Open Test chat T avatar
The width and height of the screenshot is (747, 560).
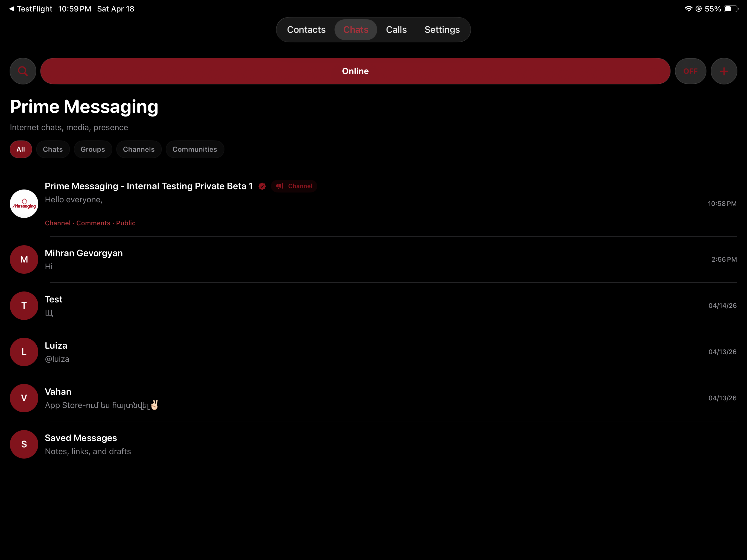coord(24,306)
